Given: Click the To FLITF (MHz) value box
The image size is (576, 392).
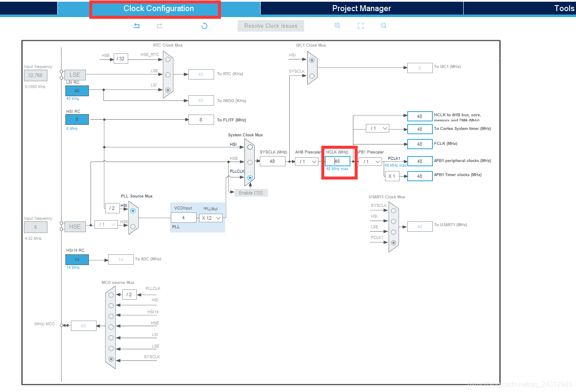Looking at the screenshot, I should click(201, 120).
